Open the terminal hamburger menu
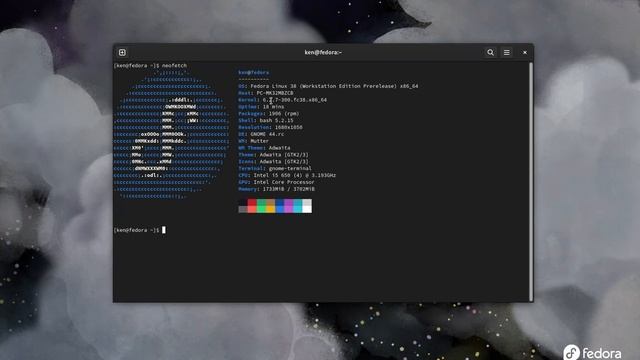The height and width of the screenshot is (360, 640). 507,52
